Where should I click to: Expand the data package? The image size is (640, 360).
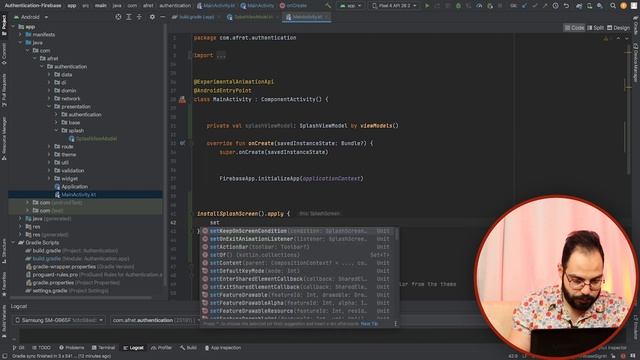[49, 75]
